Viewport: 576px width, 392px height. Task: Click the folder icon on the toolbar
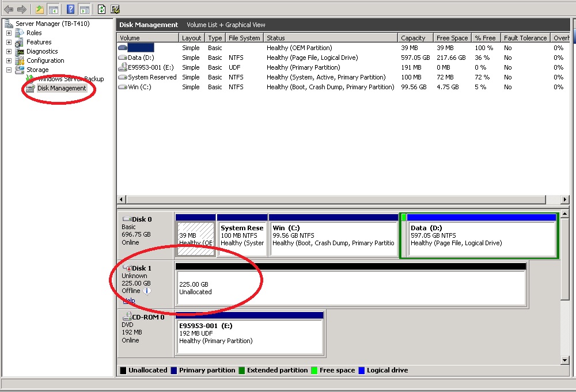click(x=39, y=9)
